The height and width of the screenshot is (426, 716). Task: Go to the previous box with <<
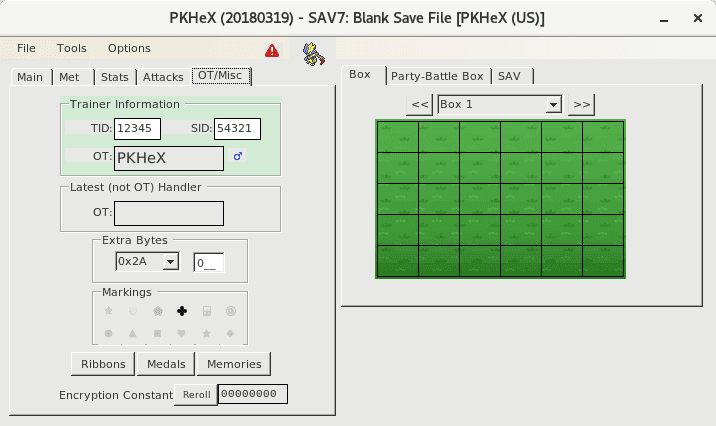(x=420, y=105)
